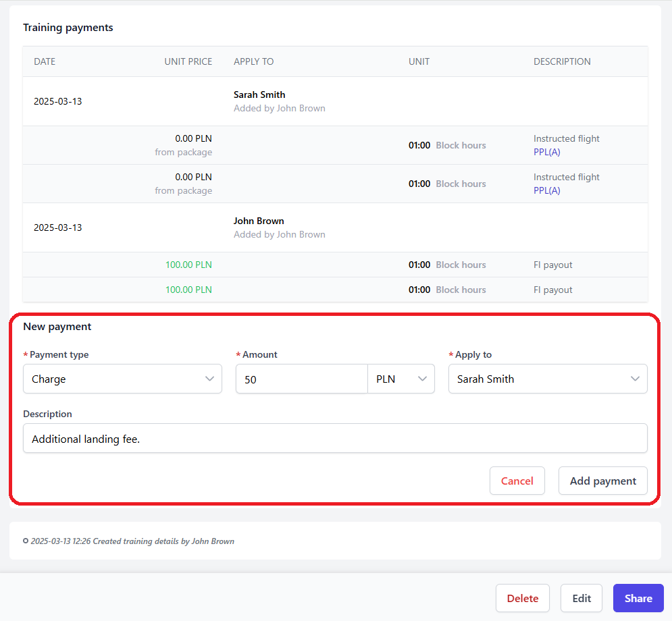672x621 pixels.
Task: Focus the Description field with Additional landing fee
Action: tap(335, 438)
